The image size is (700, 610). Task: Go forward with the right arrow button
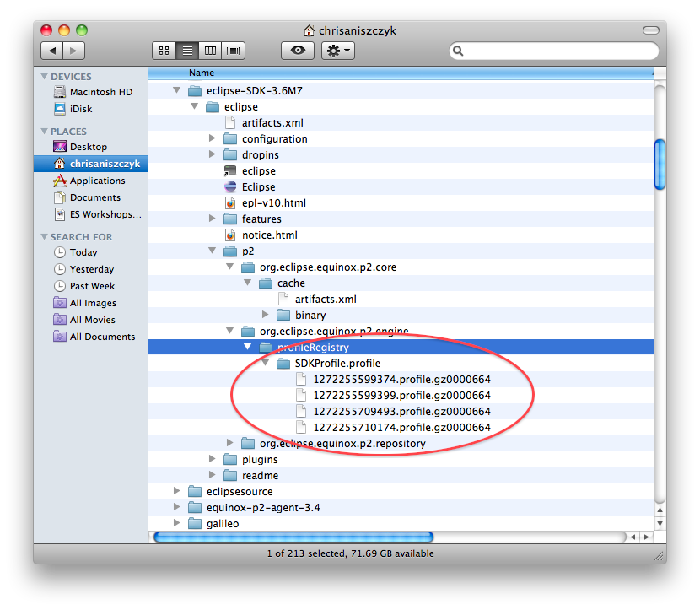[73, 51]
